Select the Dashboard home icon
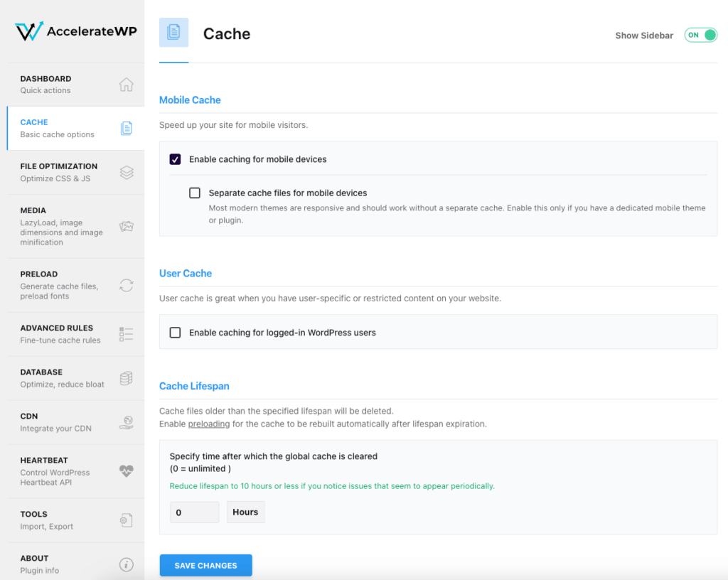This screenshot has width=728, height=580. click(x=127, y=84)
